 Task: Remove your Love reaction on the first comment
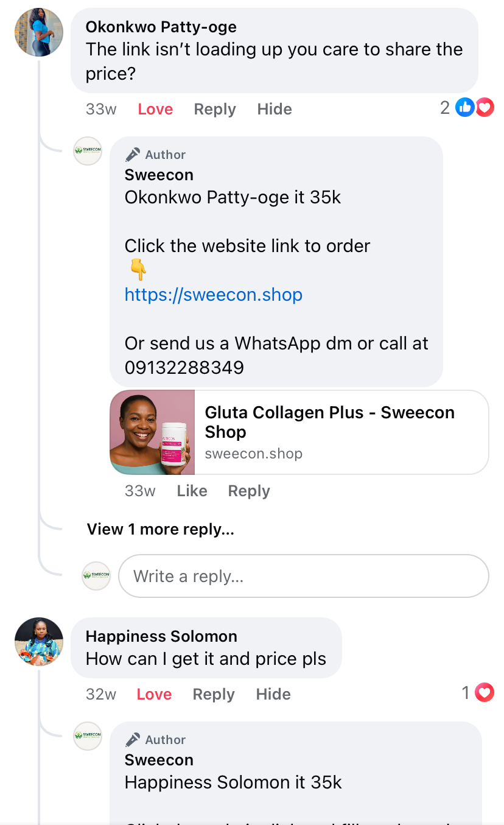pos(155,109)
